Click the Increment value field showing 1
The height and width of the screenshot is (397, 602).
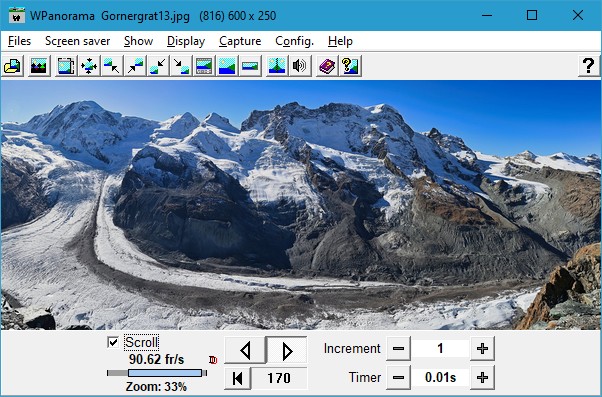click(x=440, y=348)
